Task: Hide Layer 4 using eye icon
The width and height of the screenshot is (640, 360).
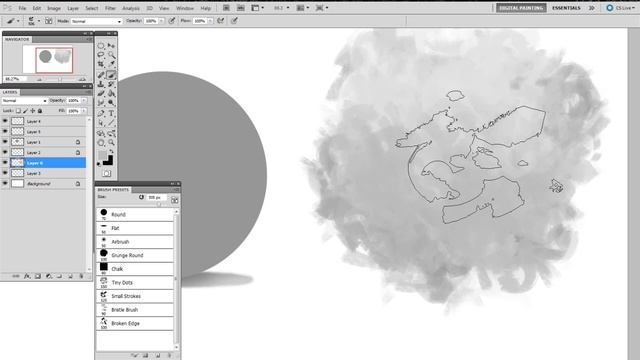Action: click(x=5, y=121)
